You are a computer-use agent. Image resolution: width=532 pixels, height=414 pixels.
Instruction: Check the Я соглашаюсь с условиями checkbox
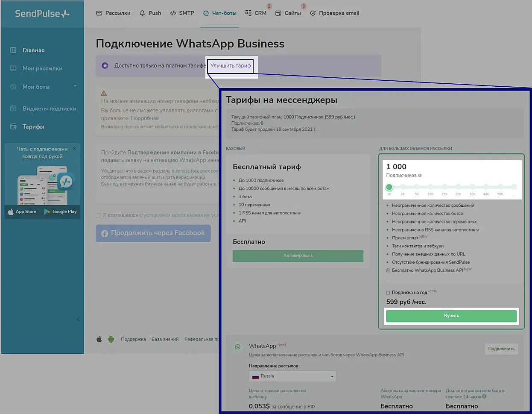(x=98, y=215)
